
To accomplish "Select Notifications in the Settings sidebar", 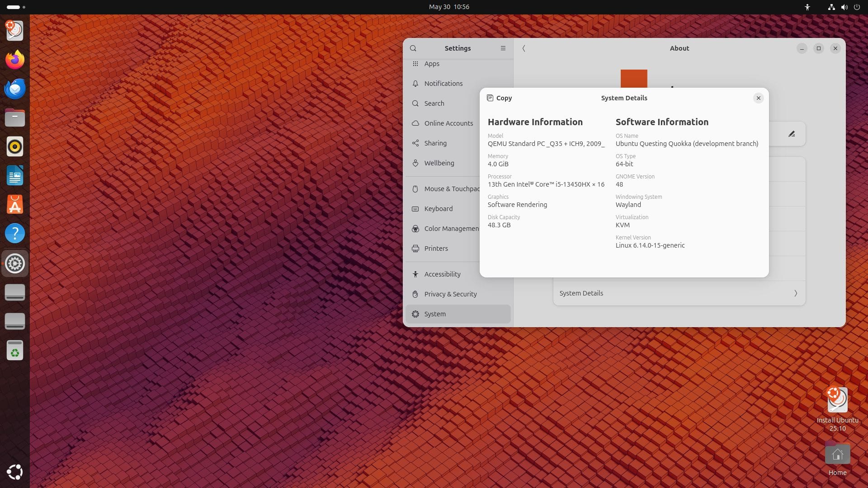I will [x=443, y=84].
